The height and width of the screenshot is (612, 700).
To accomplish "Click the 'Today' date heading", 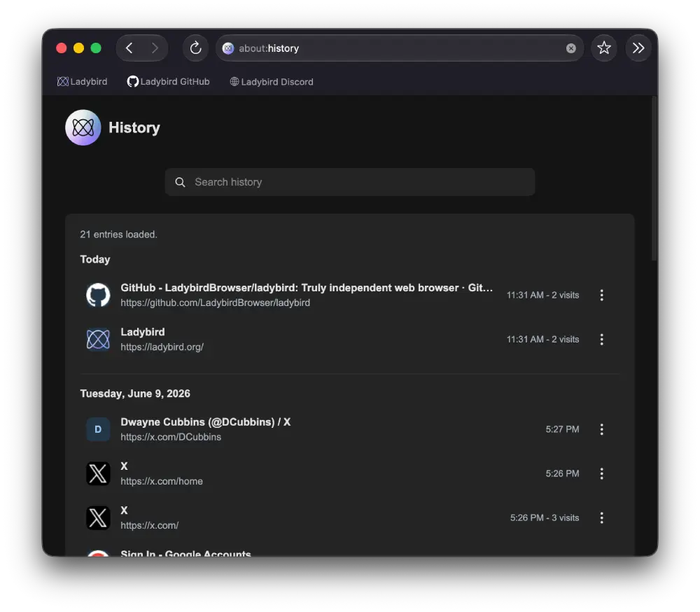I will [95, 260].
